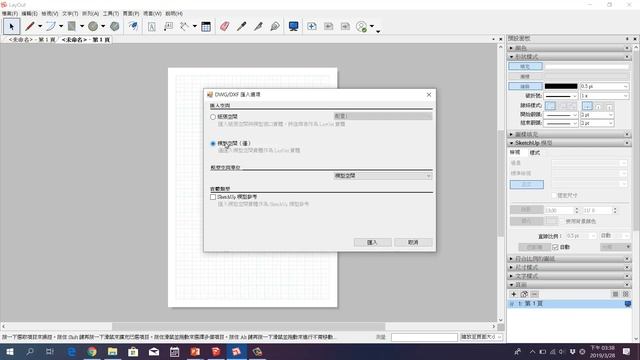
Task: Toggle the preserve scale checkbox
Action: (x=554, y=196)
